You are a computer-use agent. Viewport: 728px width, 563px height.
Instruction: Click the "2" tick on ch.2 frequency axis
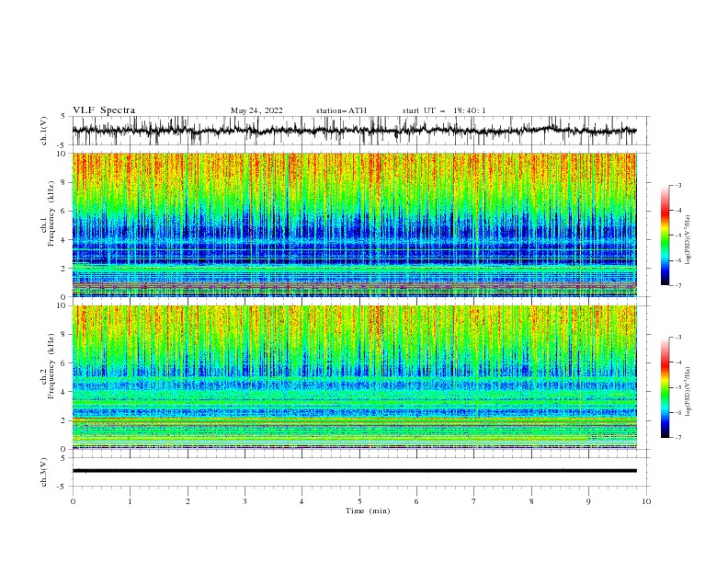click(64, 420)
